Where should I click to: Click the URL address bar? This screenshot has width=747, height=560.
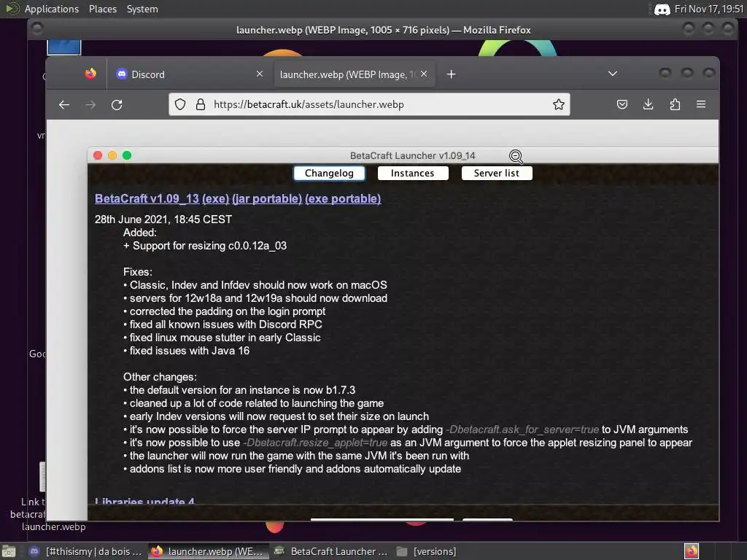[369, 104]
